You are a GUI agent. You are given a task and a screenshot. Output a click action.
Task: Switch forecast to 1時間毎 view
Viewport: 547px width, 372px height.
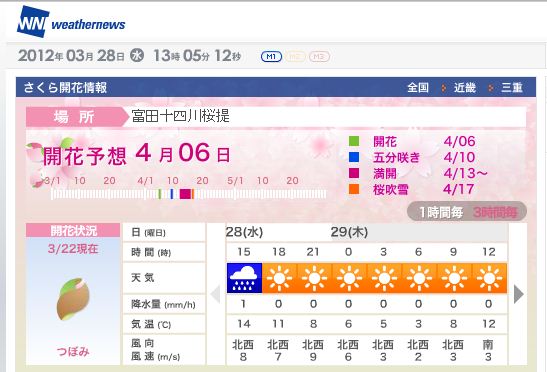click(x=441, y=212)
